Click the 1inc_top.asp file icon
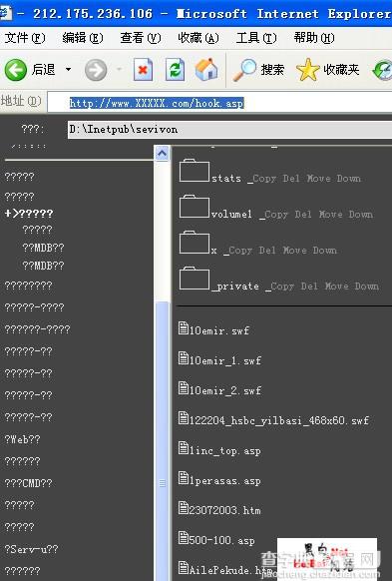 [184, 448]
